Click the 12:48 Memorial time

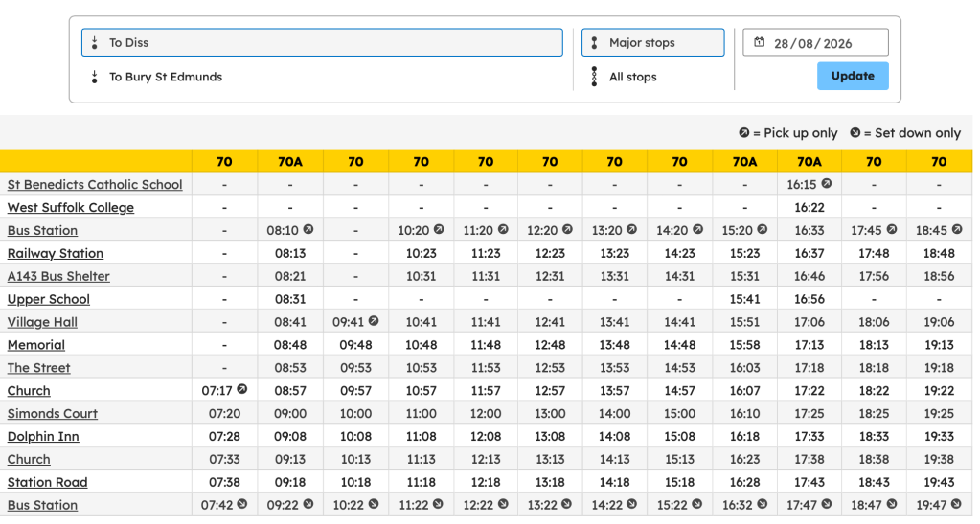tap(550, 345)
